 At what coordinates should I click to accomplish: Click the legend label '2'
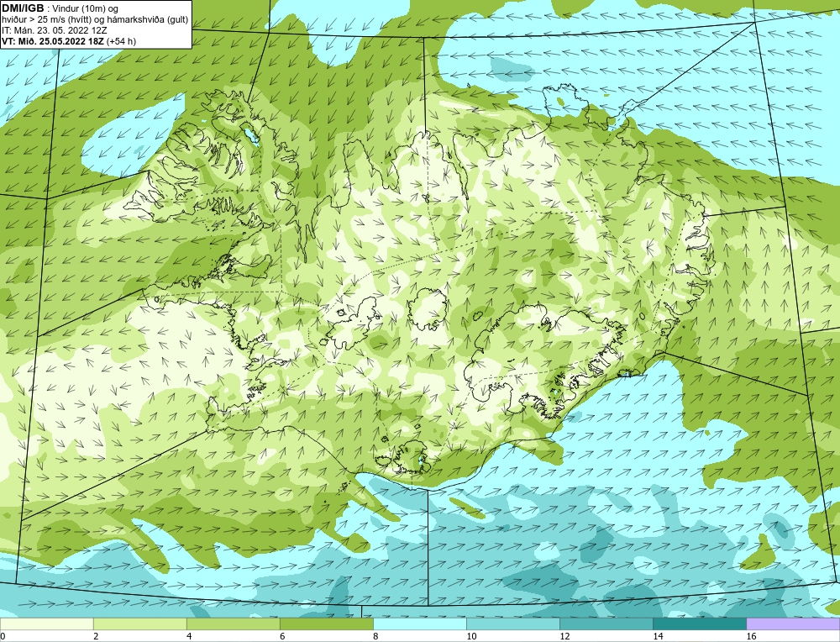point(96,636)
